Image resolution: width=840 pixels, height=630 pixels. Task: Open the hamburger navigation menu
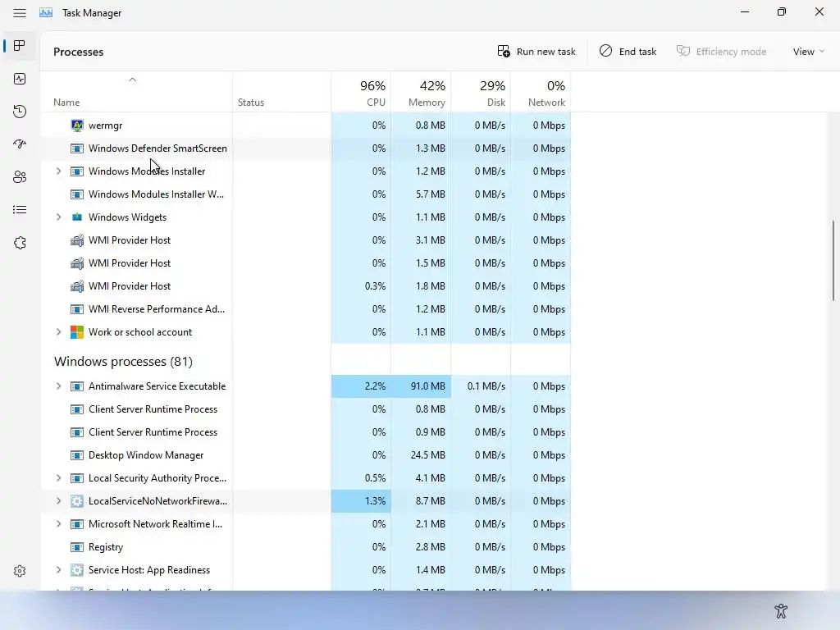point(20,13)
